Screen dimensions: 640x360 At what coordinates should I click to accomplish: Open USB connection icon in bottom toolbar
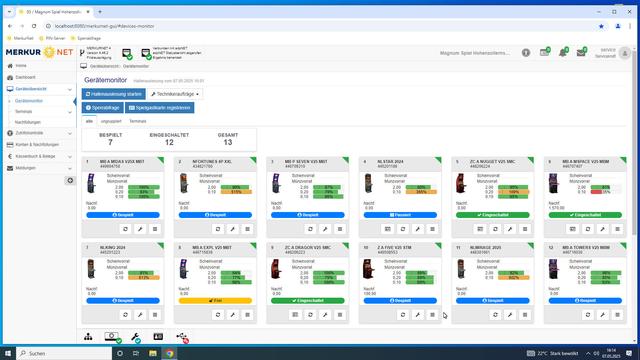point(182,337)
